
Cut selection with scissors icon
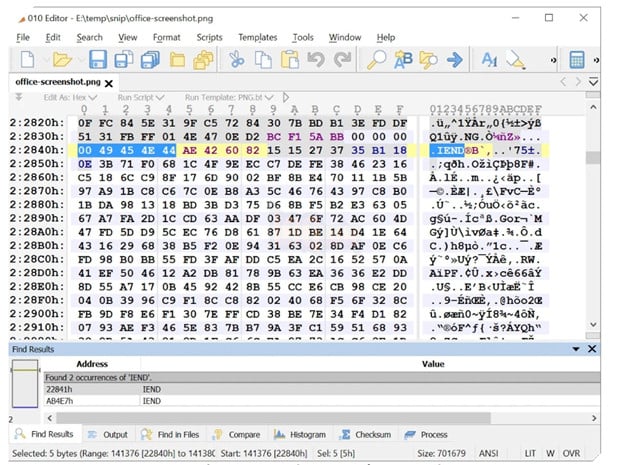(x=236, y=60)
